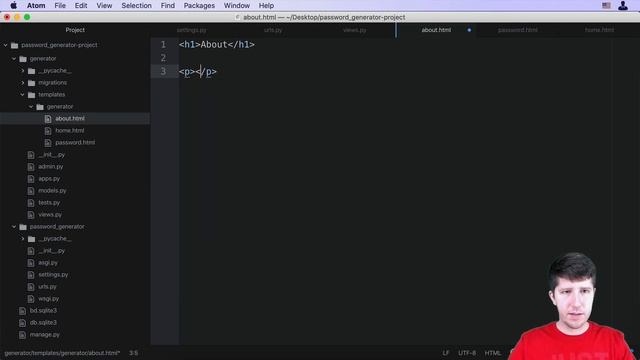Viewport: 640px width, 360px height.
Task: Click the home.html file icon
Action: 48,131
